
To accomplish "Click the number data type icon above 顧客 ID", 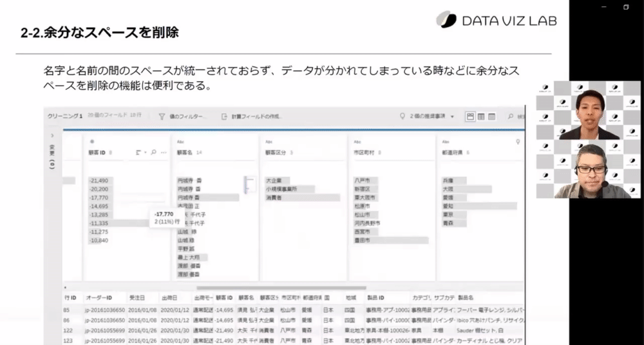I will 91,142.
